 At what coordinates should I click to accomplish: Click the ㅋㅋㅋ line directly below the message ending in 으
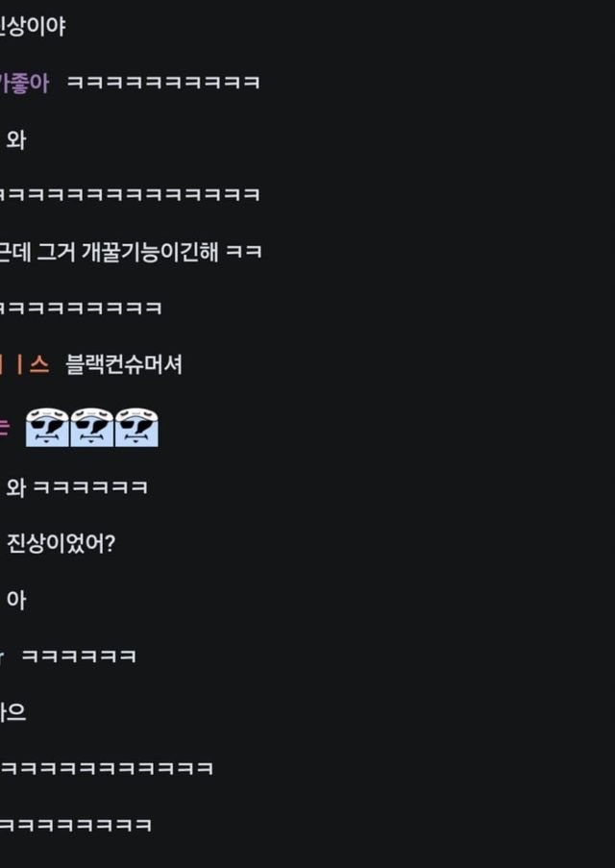[107, 769]
